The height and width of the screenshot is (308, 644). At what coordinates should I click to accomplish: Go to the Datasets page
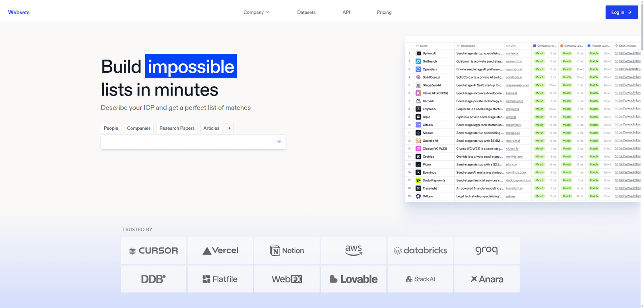[x=306, y=12]
